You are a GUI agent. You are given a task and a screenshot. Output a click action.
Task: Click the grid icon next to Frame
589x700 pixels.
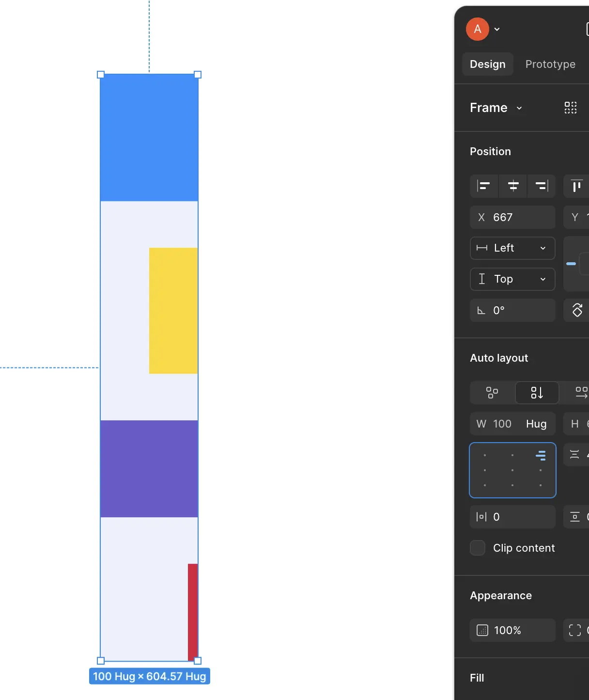click(571, 108)
